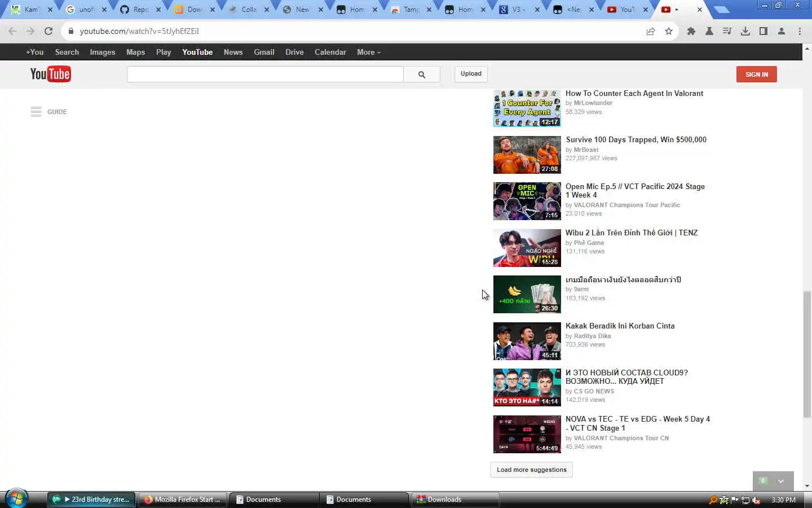Click Load more suggestions button
Viewport: 812px width, 508px height.
coord(531,470)
